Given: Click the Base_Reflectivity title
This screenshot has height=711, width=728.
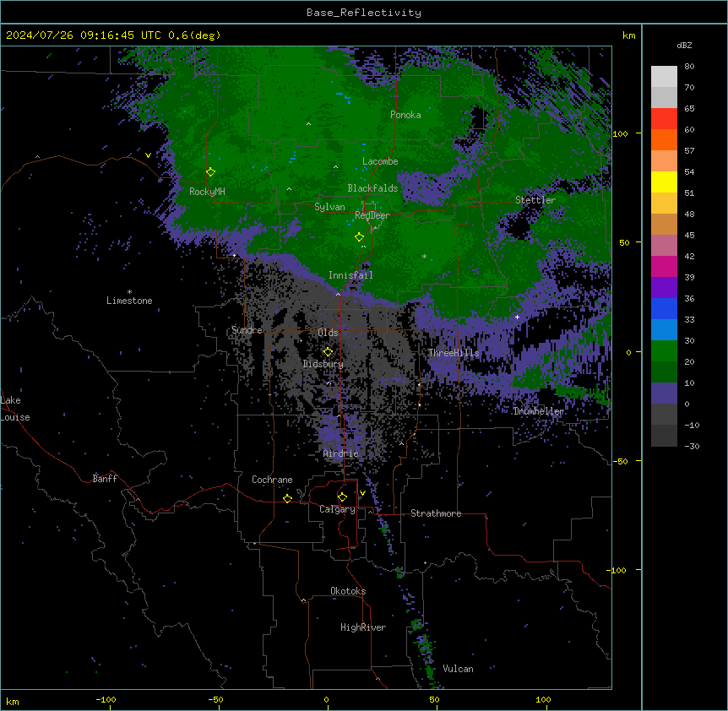Looking at the screenshot, I should [x=364, y=13].
